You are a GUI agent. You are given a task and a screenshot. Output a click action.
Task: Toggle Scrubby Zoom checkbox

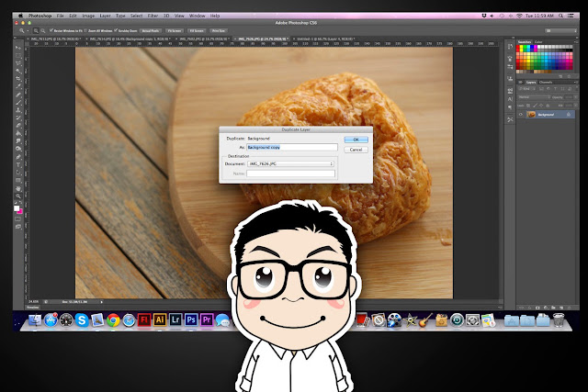(x=116, y=30)
